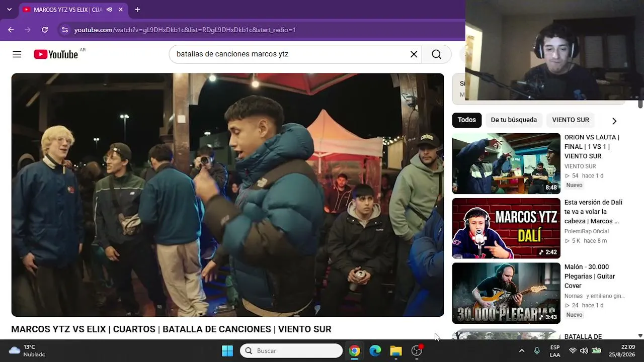Screen dimensions: 644x362
Task: Open the ORION VS LAUTA FINAL title link
Action: (x=592, y=147)
